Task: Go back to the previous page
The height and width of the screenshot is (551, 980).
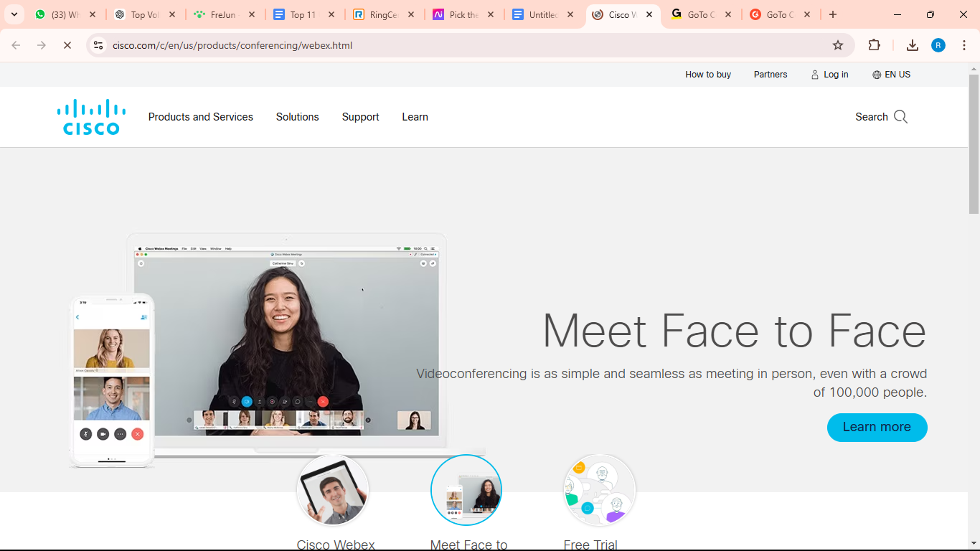Action: pos(16,45)
